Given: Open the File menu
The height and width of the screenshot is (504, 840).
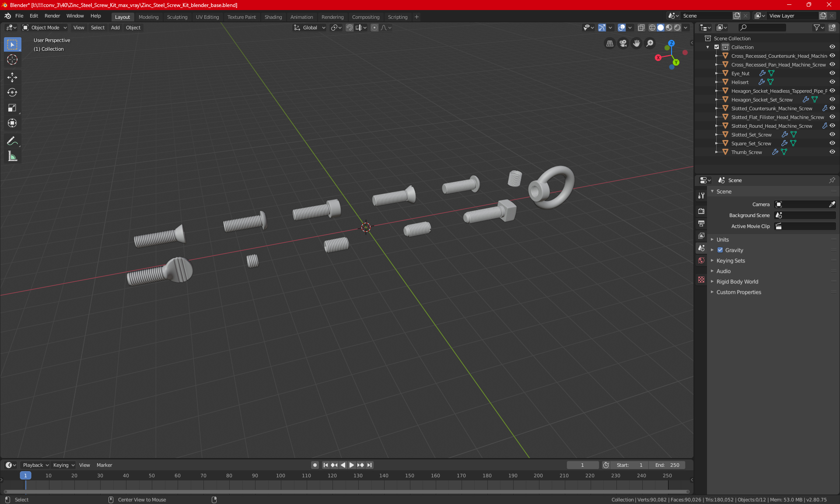Looking at the screenshot, I should [19, 16].
